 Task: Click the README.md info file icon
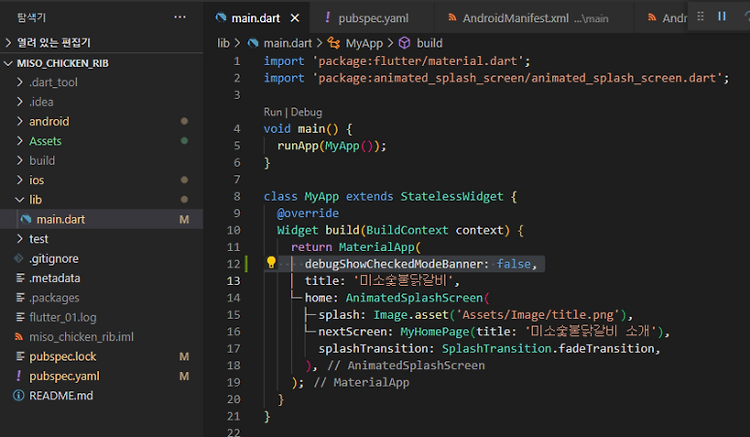click(19, 396)
